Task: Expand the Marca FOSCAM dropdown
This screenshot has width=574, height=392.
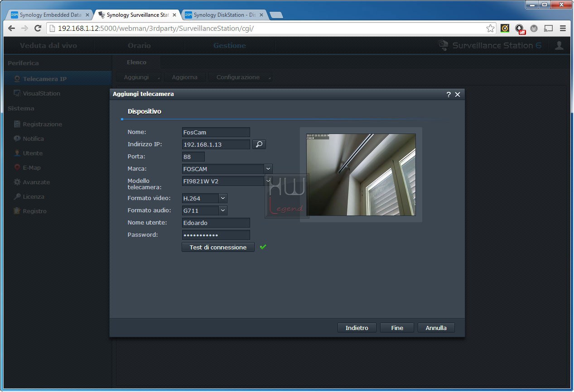Action: coord(268,169)
